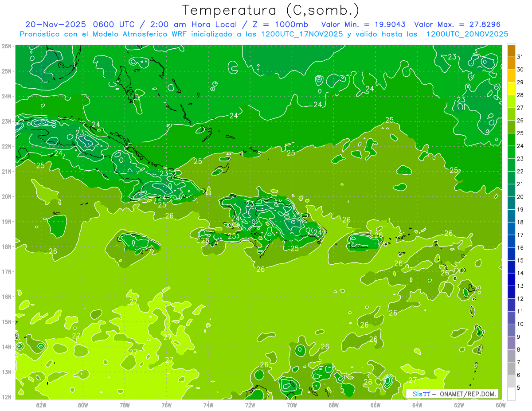Pick the yellow swatch between 28 and 29
Viewport: 532px width, 411px height.
tap(511, 88)
